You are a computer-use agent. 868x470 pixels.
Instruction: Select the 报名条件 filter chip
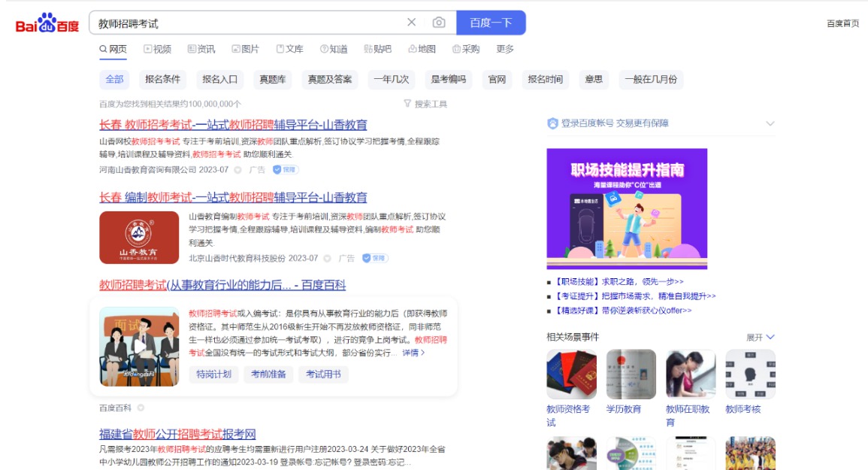(x=162, y=80)
